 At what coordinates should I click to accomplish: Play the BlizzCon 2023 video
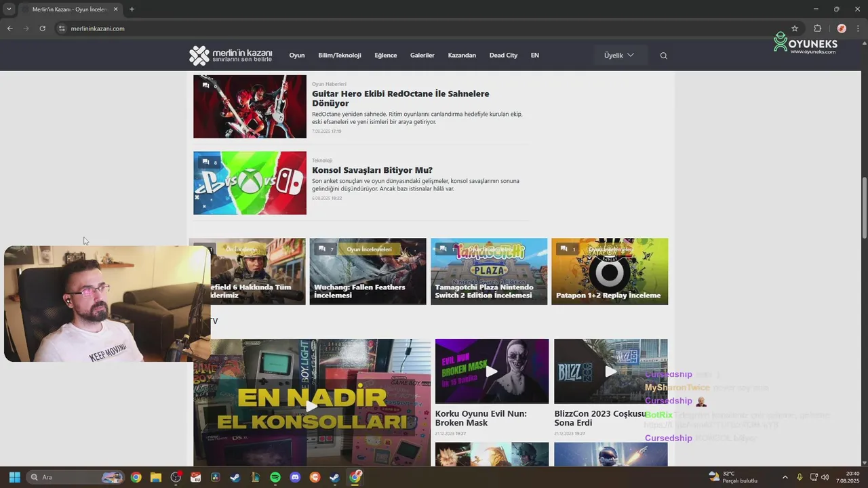[611, 371]
